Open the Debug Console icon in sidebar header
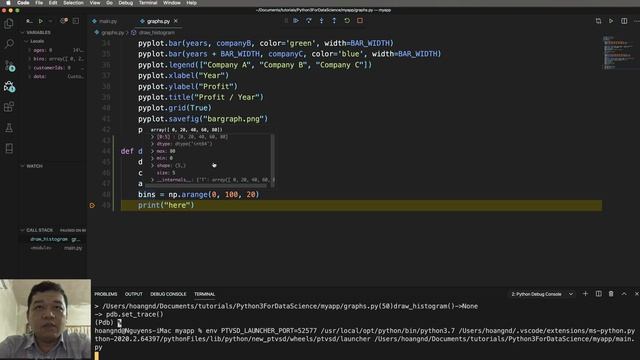Screen dimensions: 640x360 click(76, 21)
